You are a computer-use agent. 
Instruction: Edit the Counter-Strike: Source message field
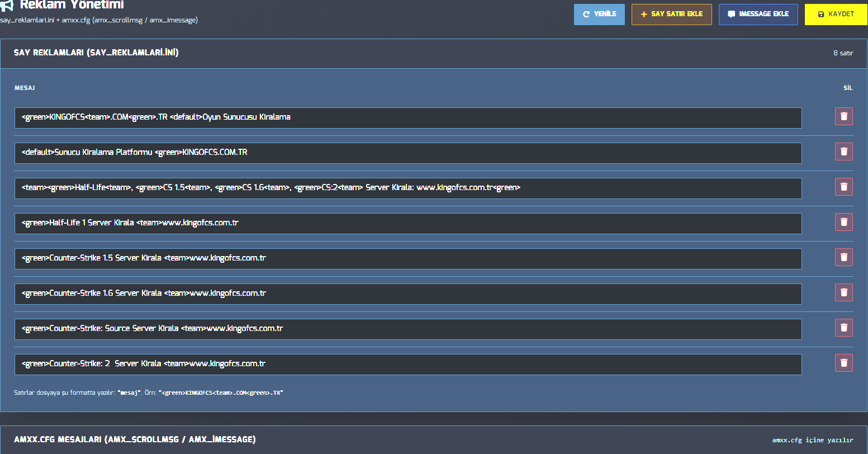408,329
